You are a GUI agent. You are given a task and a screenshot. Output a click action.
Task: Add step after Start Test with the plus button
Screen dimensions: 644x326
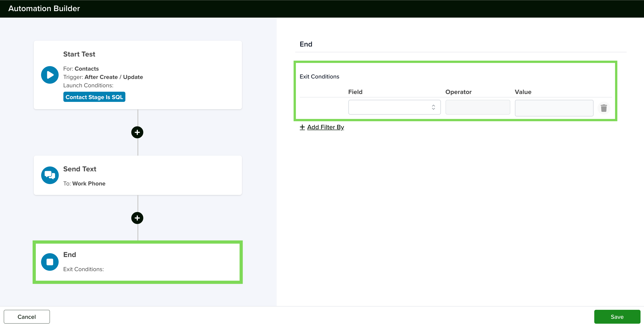click(x=137, y=132)
